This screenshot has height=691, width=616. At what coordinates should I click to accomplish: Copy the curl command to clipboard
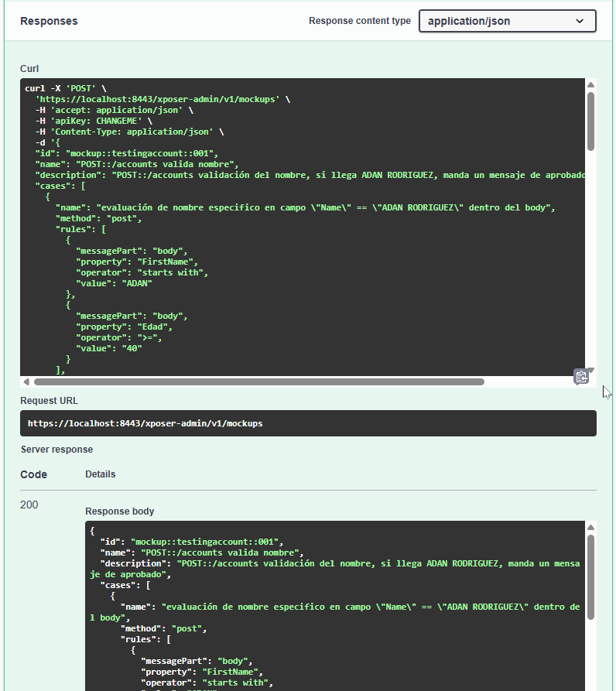[581, 377]
